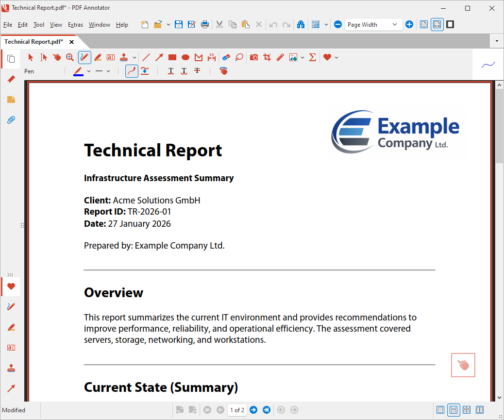Select the Measure distance tool
Screen dimensions: 504x420
(212, 57)
